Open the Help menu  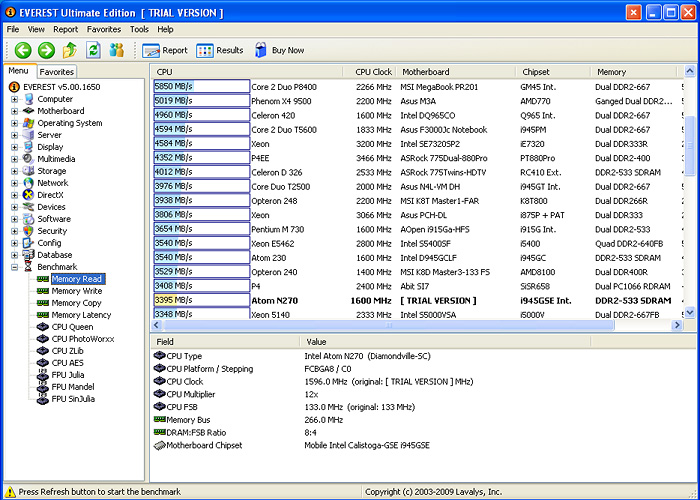pyautogui.click(x=165, y=29)
